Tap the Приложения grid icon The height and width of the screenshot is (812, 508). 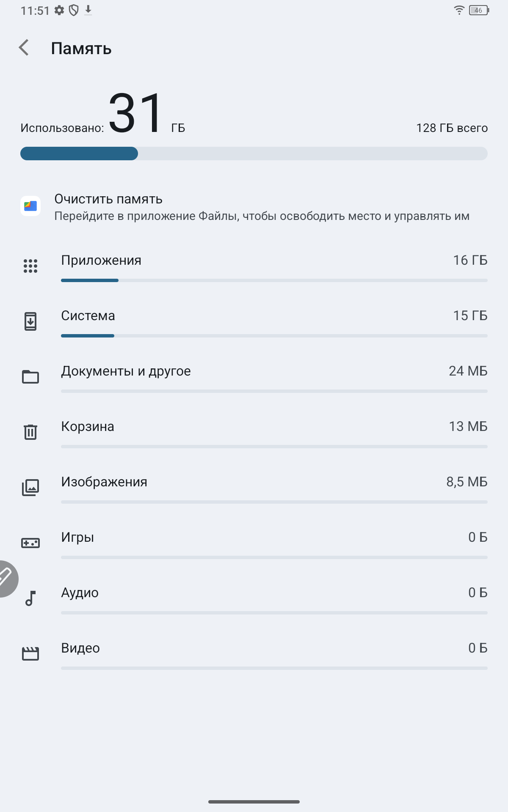[x=30, y=266]
